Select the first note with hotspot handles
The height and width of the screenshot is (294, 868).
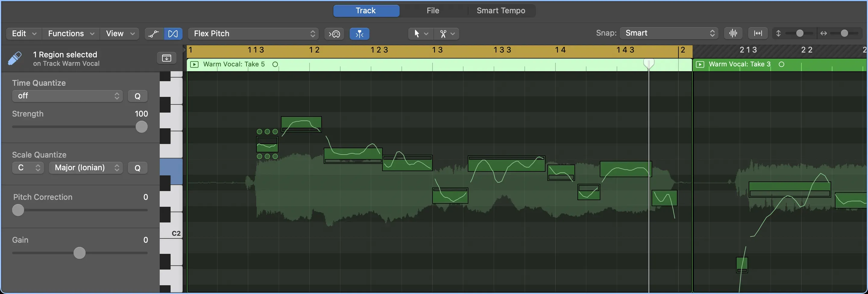tap(267, 145)
